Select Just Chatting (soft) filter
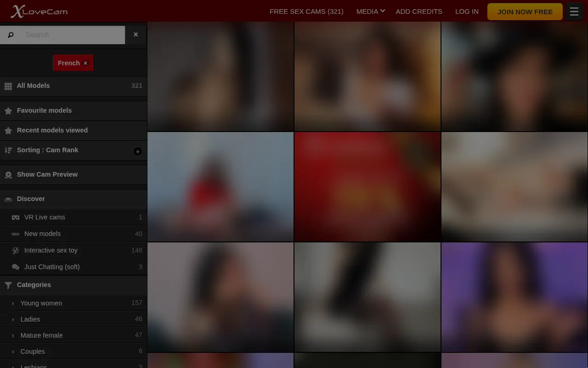The height and width of the screenshot is (368, 588). 73,267
